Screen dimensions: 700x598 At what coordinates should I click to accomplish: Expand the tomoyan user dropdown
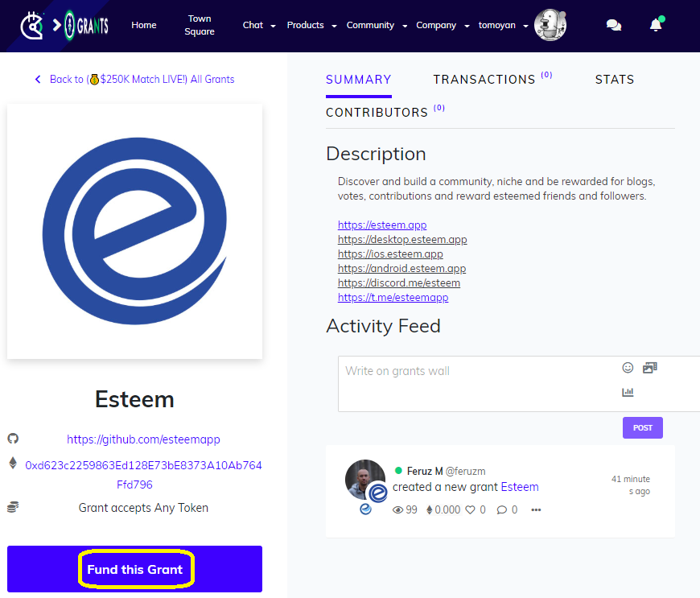coord(503,25)
